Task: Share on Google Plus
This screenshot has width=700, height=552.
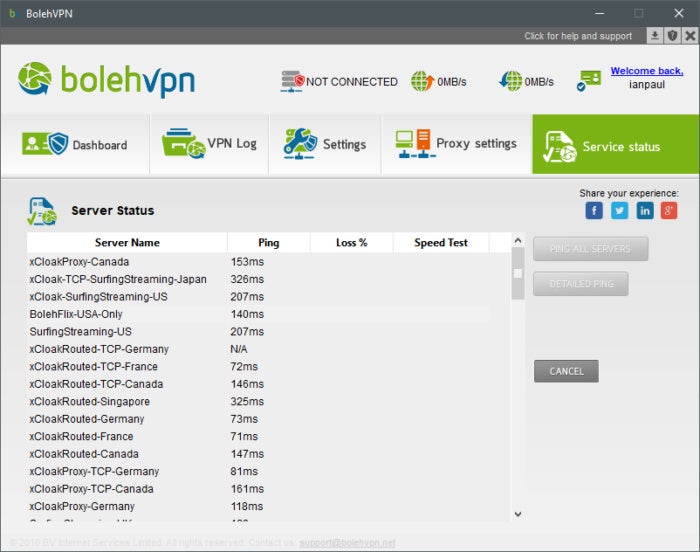Action: (669, 210)
